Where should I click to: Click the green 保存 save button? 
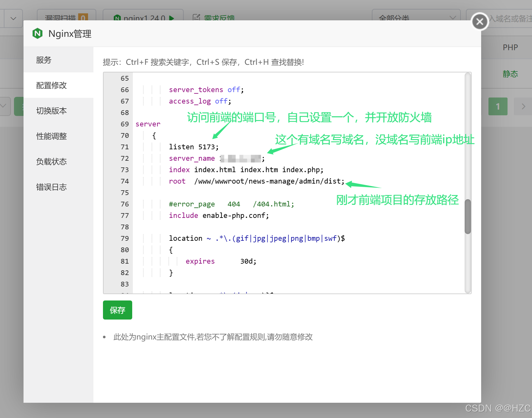(117, 310)
